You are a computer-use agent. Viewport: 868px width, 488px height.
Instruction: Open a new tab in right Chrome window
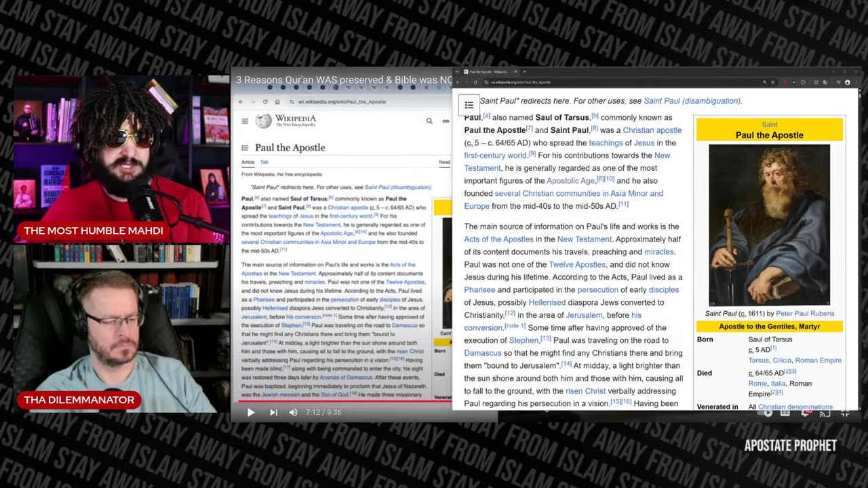coord(524,71)
